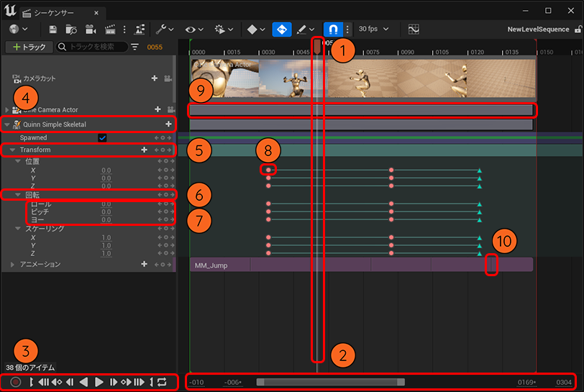The height and width of the screenshot is (392, 584).
Task: Click the camera icon on Camera Cut track
Action: point(168,78)
